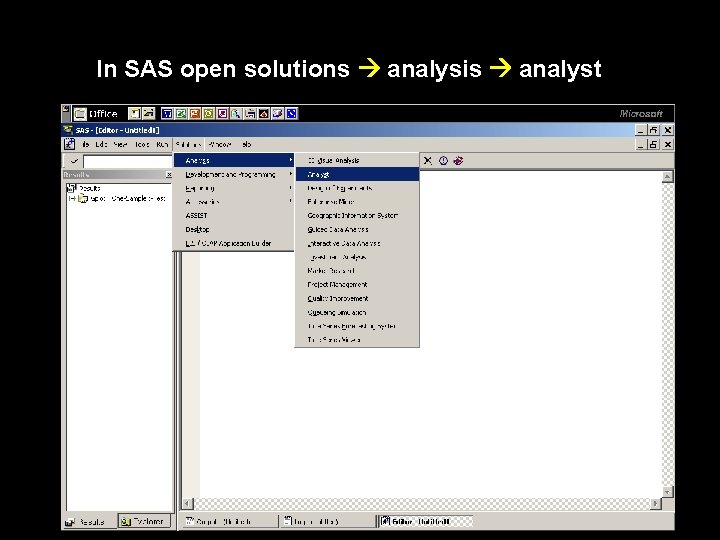This screenshot has width=720, height=540.
Task: Choose Time Series Forecasting System
Action: click(357, 326)
